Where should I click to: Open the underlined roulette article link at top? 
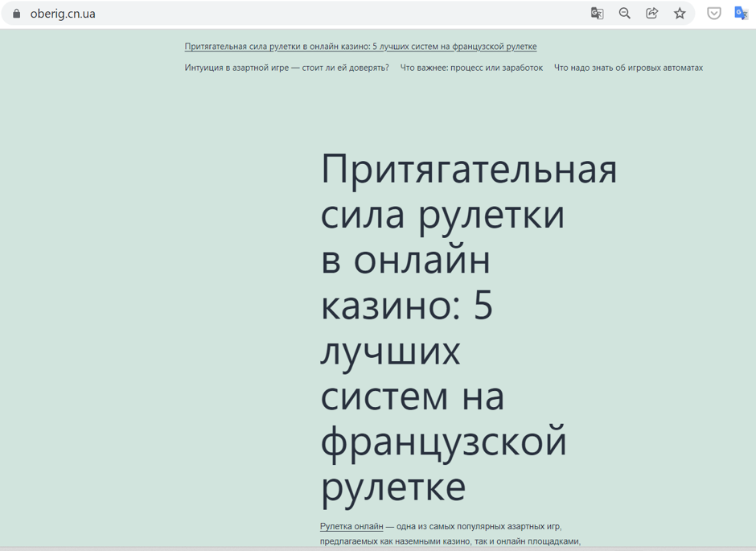pyautogui.click(x=360, y=47)
